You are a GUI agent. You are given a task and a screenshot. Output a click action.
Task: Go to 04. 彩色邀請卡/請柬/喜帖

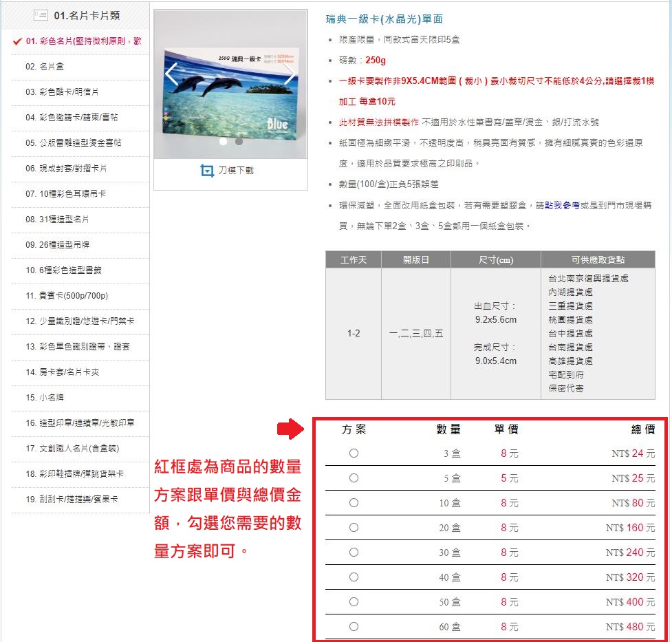(72, 117)
